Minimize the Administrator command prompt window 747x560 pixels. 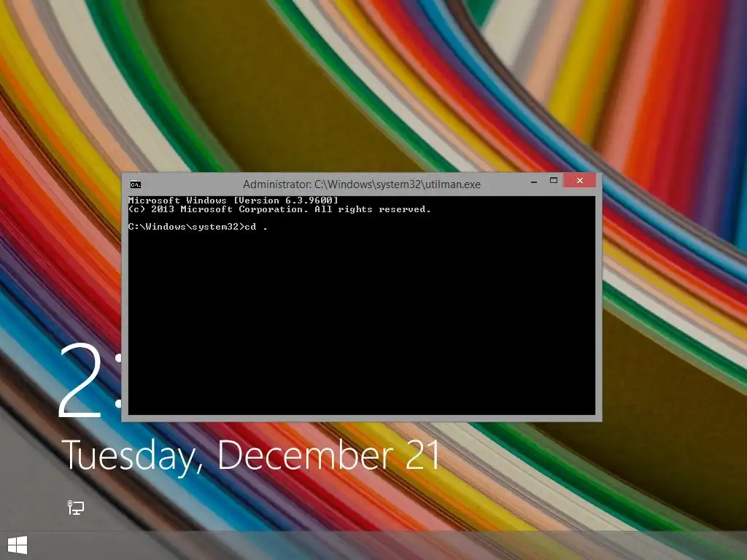tap(534, 182)
